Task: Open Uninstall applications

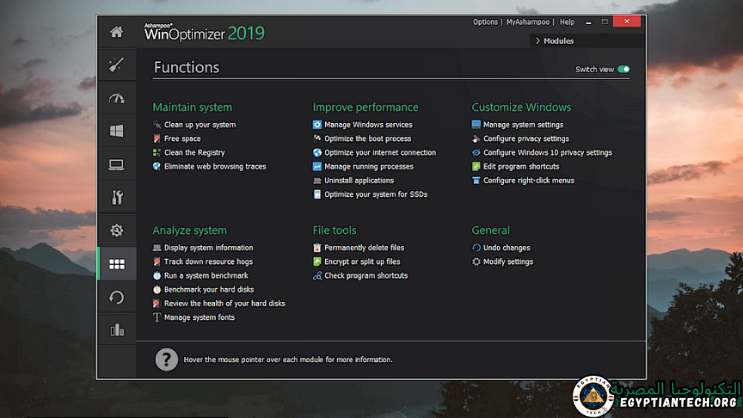Action: (x=353, y=181)
